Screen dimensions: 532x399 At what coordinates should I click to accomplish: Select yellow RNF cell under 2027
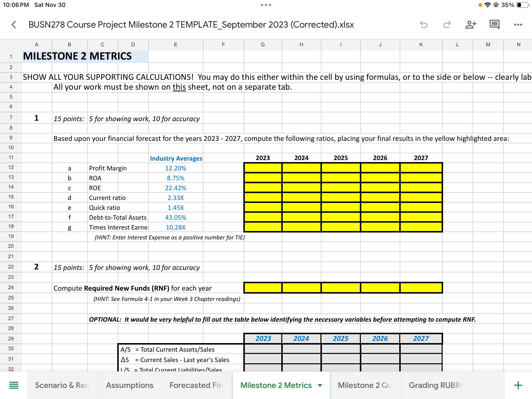tap(421, 288)
